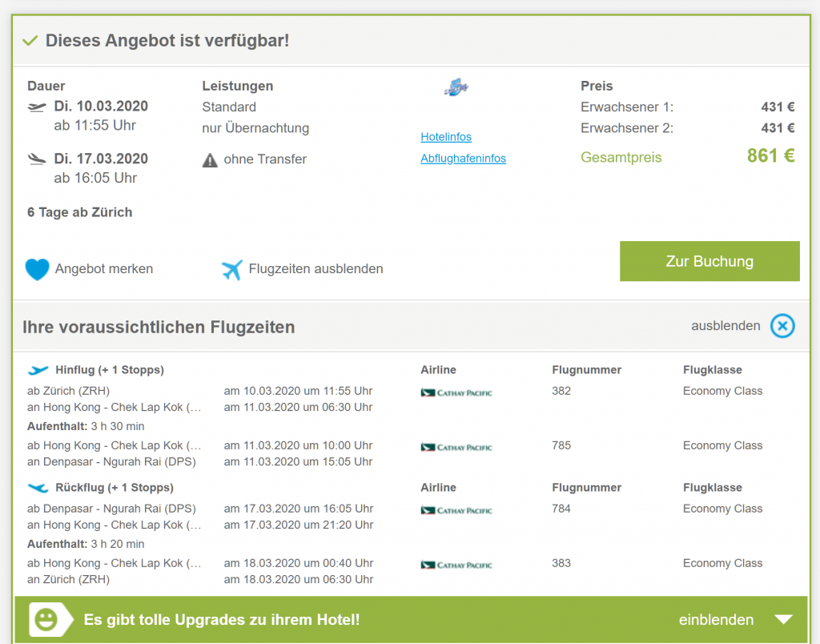Click the blue airplane Flugzeiten icon
Image resolution: width=820 pixels, height=644 pixels.
pos(231,270)
